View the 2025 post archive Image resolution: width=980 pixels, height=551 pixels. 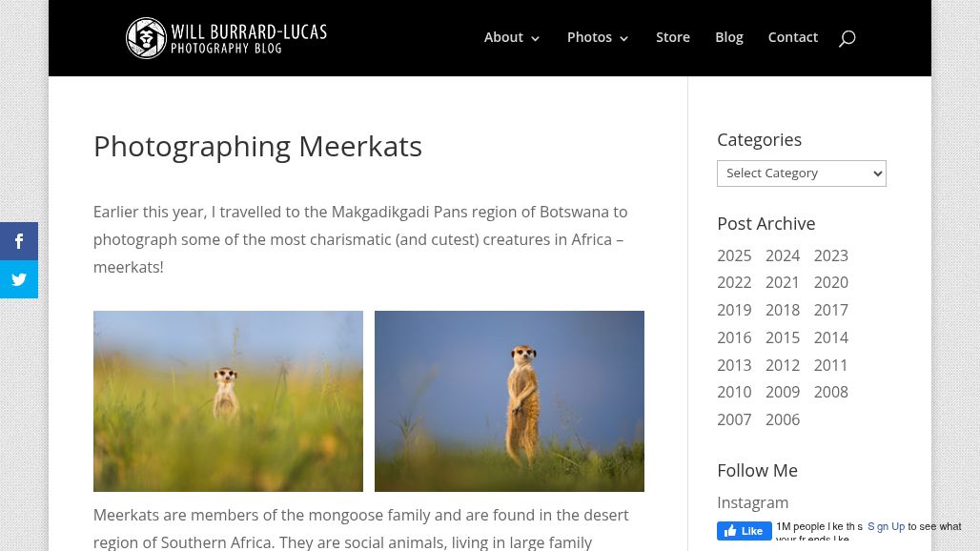(733, 255)
